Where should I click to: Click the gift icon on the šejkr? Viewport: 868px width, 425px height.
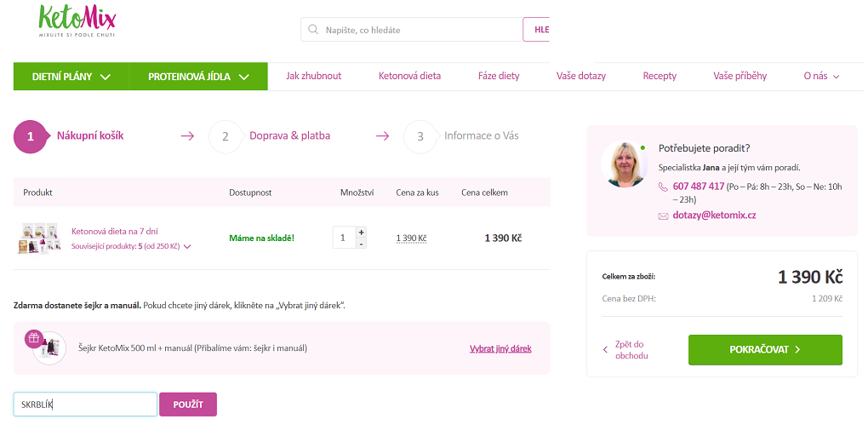pyautogui.click(x=34, y=338)
